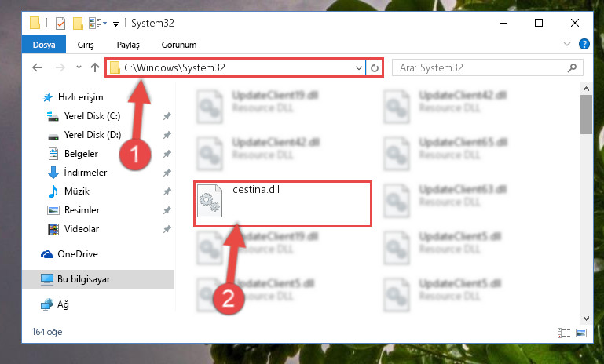604x364 pixels.
Task: Click the Properties checkmark quick access icon
Action: pos(60,24)
